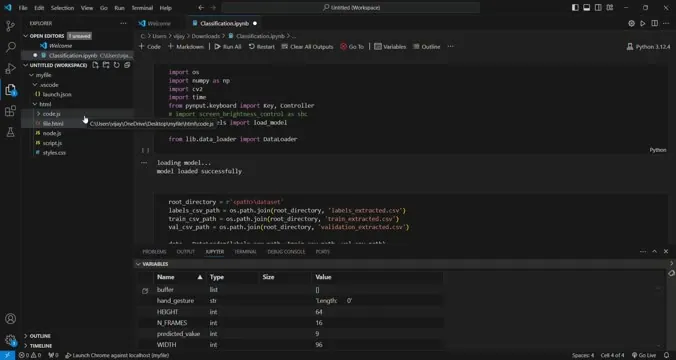Viewport: 676px width, 360px height.
Task: Open styles.css in Explorer
Action: coord(54,153)
